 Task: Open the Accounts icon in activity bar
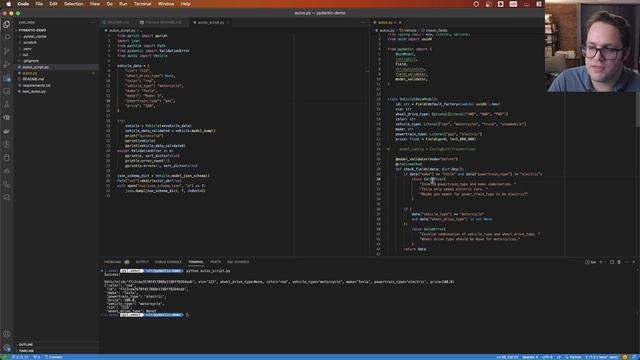[x=7, y=334]
